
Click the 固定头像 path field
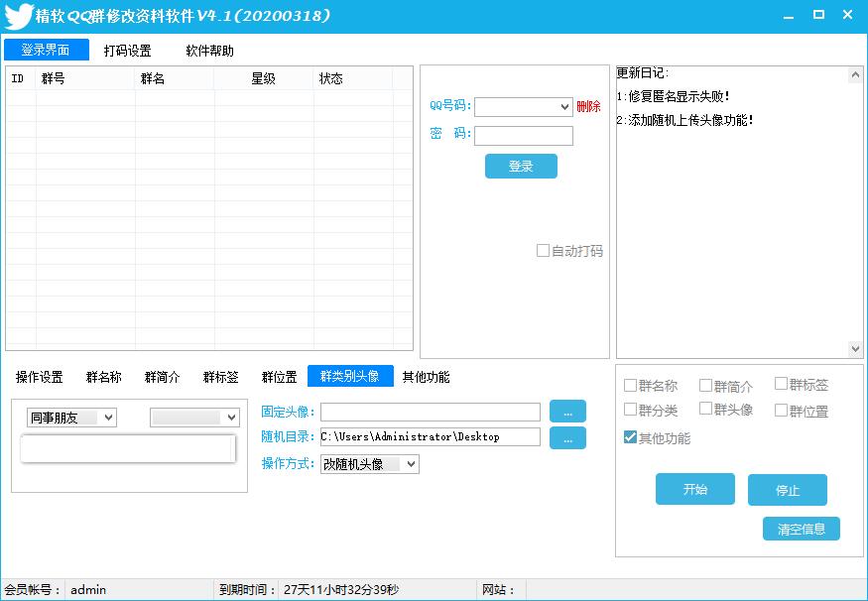tap(431, 412)
